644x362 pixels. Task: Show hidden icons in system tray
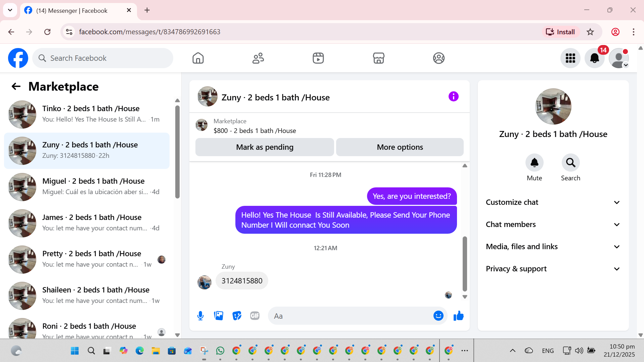(512, 351)
